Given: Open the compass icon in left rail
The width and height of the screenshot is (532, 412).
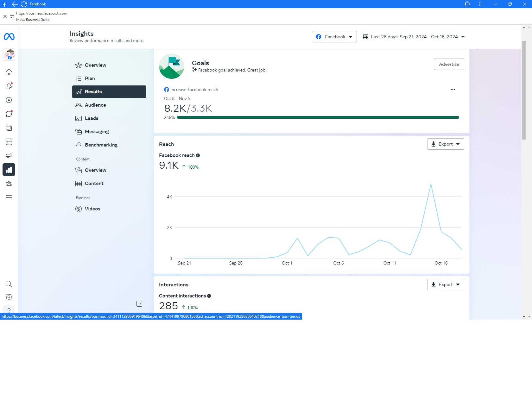Looking at the screenshot, I should pos(9,100).
